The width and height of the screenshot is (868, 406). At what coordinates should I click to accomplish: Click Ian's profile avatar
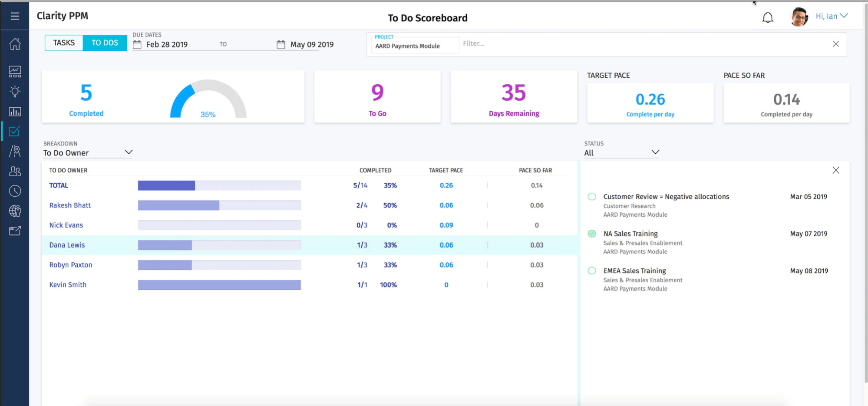coord(799,17)
